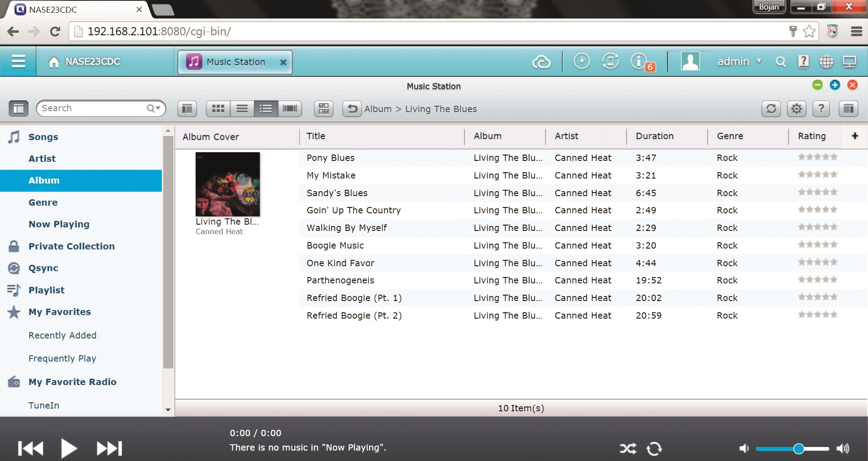Add a column with the plus button
The image size is (868, 461).
(x=855, y=136)
